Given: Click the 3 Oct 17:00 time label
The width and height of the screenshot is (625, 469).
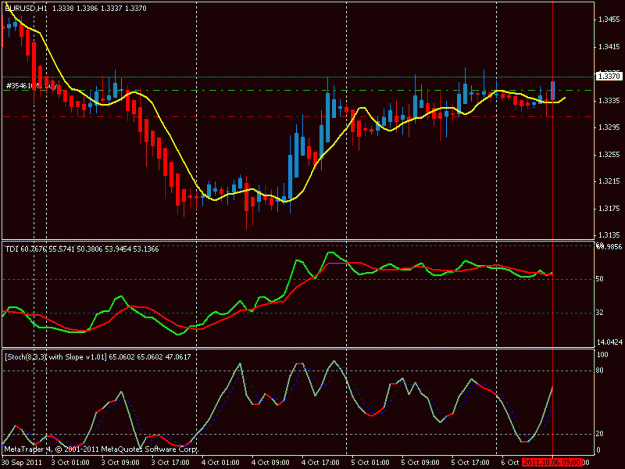Looking at the screenshot, I should pos(170,463).
